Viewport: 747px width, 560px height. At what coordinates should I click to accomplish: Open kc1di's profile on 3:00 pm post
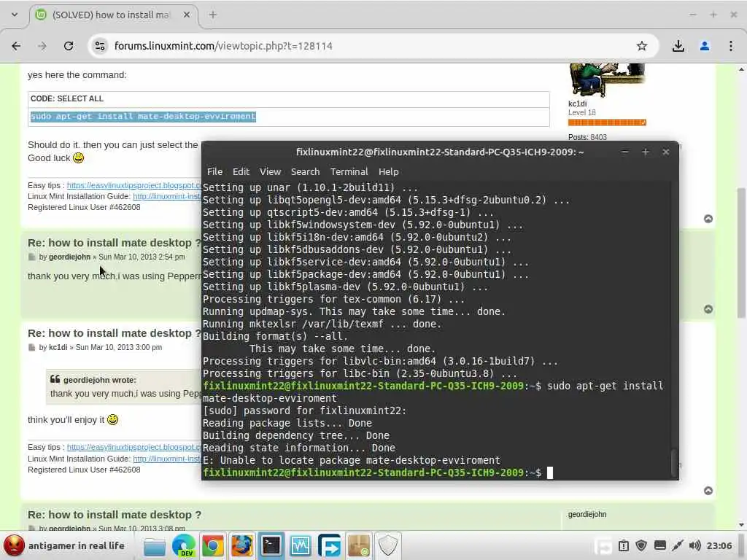coord(58,347)
